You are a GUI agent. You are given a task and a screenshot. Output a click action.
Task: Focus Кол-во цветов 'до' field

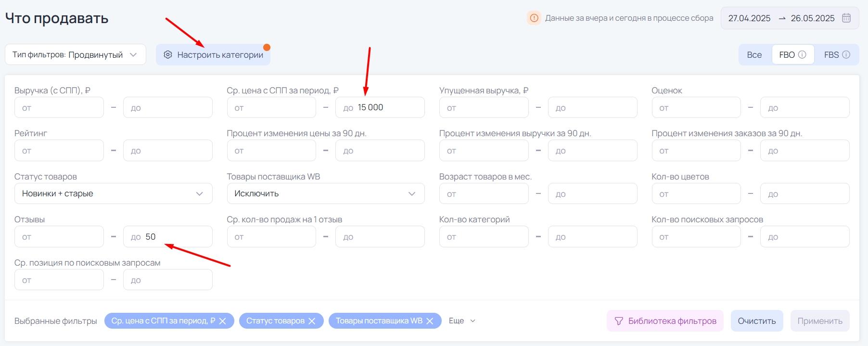805,193
